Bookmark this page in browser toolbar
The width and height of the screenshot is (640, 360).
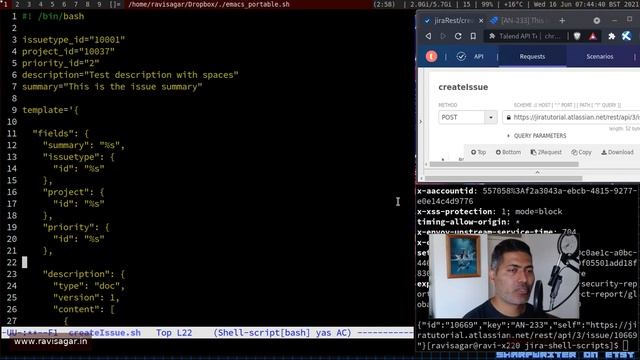click(x=473, y=36)
